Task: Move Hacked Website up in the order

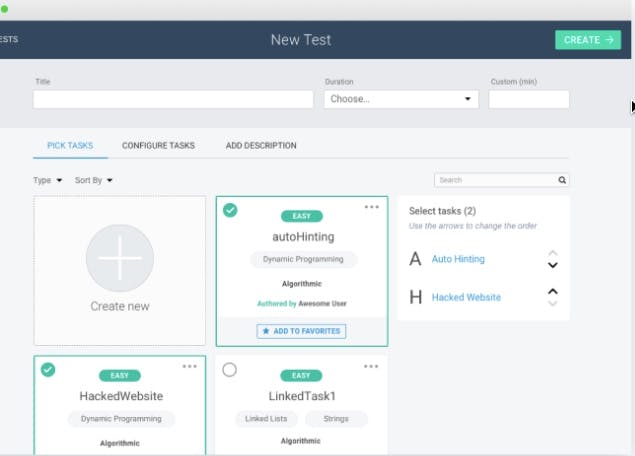Action: coord(552,291)
